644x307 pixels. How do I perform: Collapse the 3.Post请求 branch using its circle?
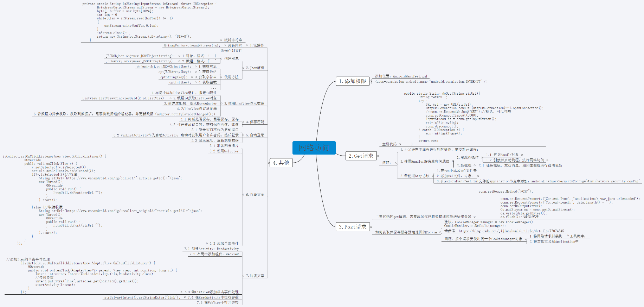371,227
